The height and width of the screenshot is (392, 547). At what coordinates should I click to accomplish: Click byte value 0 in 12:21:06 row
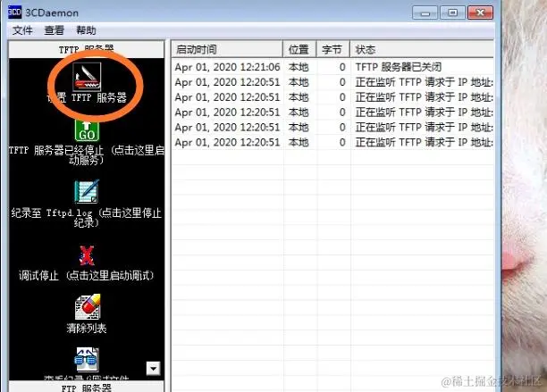pos(342,67)
